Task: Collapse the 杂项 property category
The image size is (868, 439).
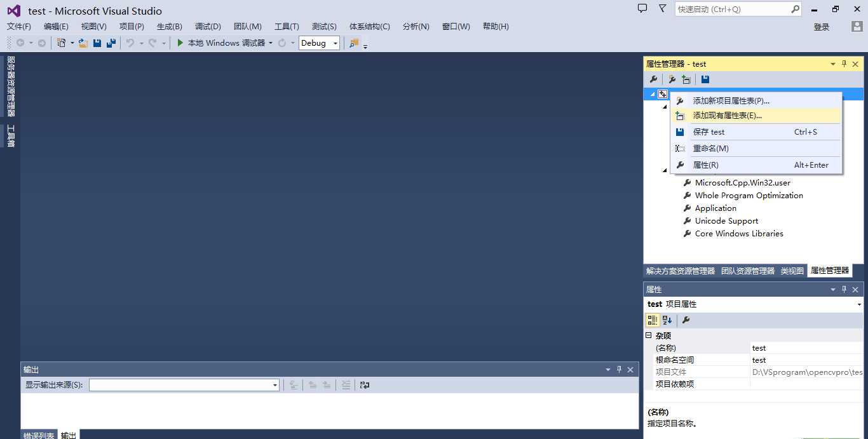Action: pos(649,335)
